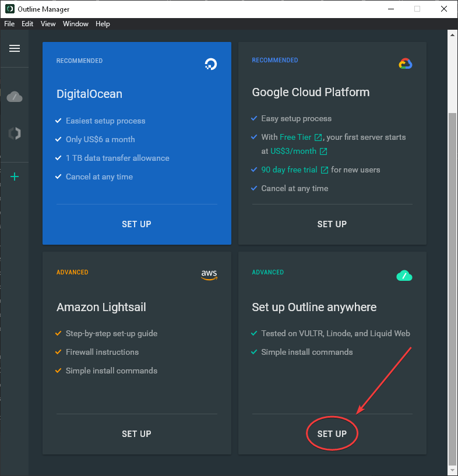Click the DigitalOcean logo icon

click(211, 64)
